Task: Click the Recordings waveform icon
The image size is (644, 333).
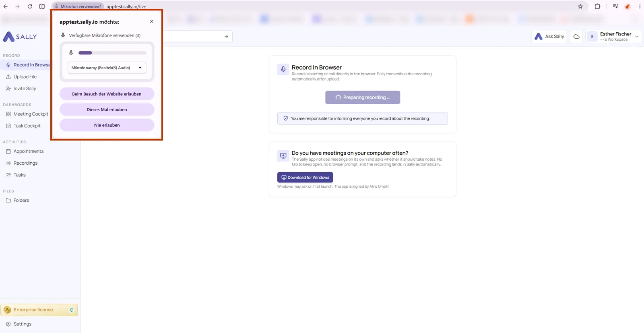Action: (8, 163)
